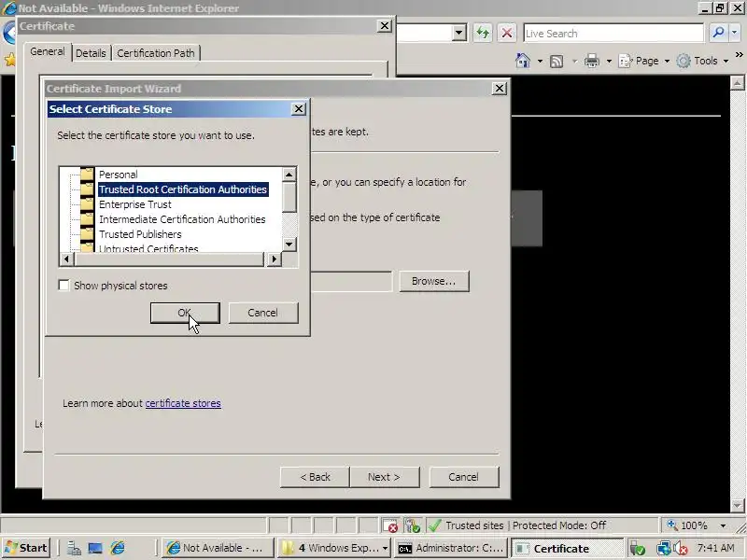
Task: Click the Enterprise Trust folder icon
Action: point(87,203)
